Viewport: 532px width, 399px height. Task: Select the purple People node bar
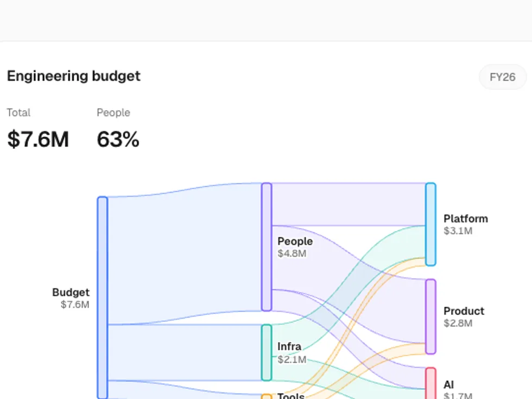coord(267,246)
